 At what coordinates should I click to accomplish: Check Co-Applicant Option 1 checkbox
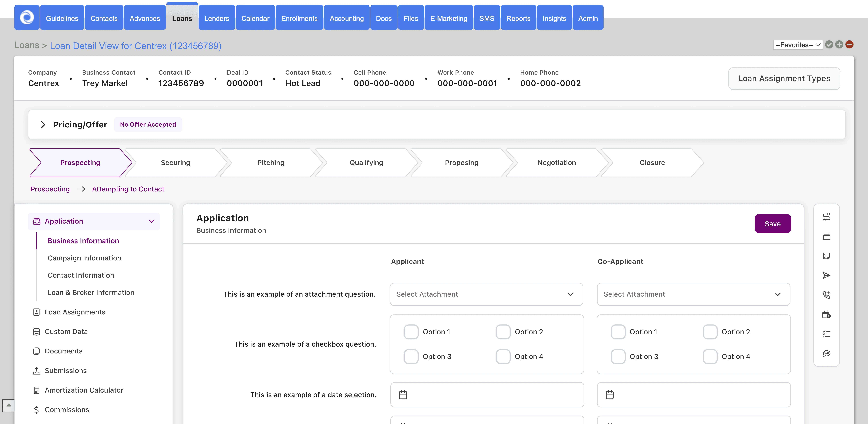pos(618,332)
